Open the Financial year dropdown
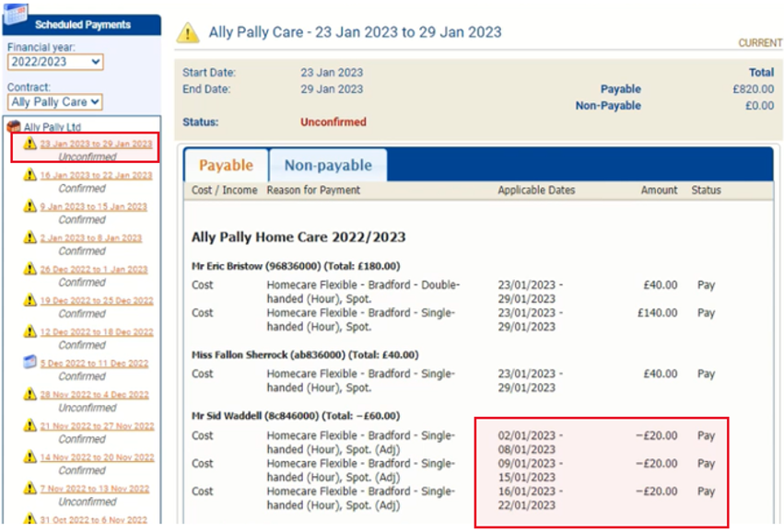The image size is (784, 532). (x=55, y=62)
